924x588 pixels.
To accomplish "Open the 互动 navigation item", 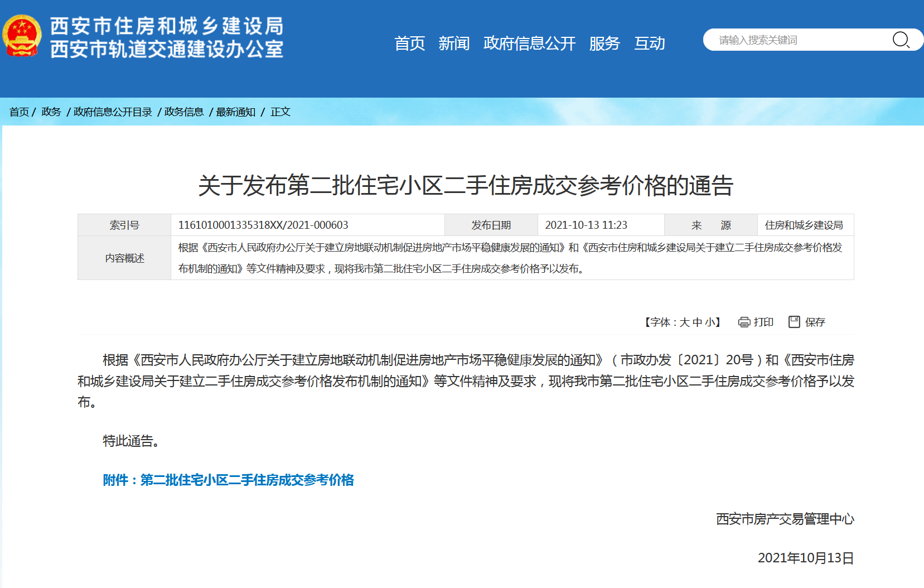I will coord(650,43).
